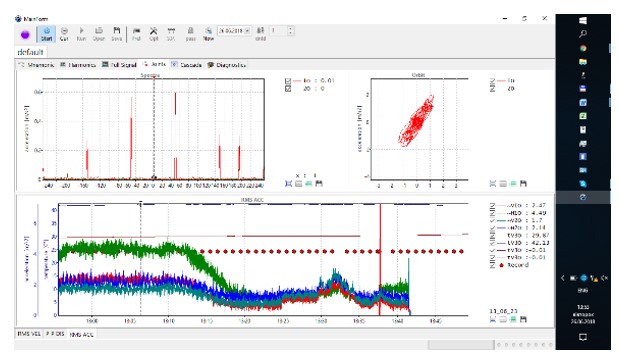This screenshot has height=361, width=620.
Task: Click the horizontal scrollbar at window bottom
Action: coord(461,345)
